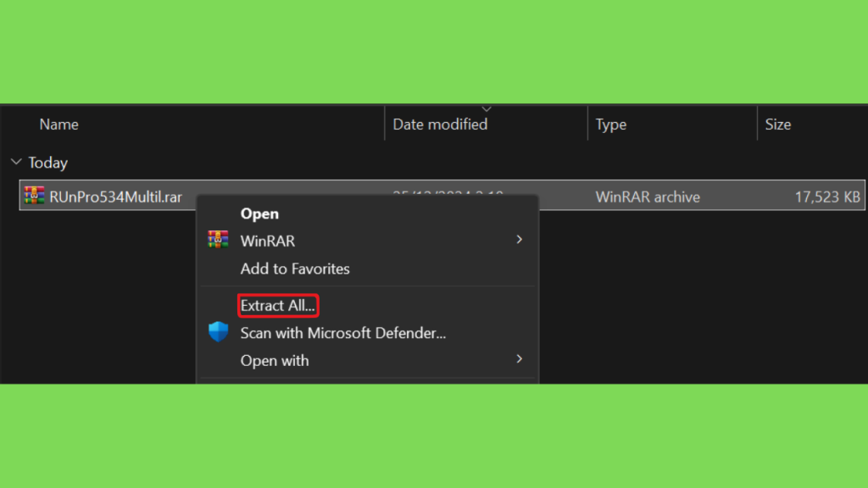Expand the Open with submenu arrow
This screenshot has width=868, height=488.
click(x=519, y=359)
